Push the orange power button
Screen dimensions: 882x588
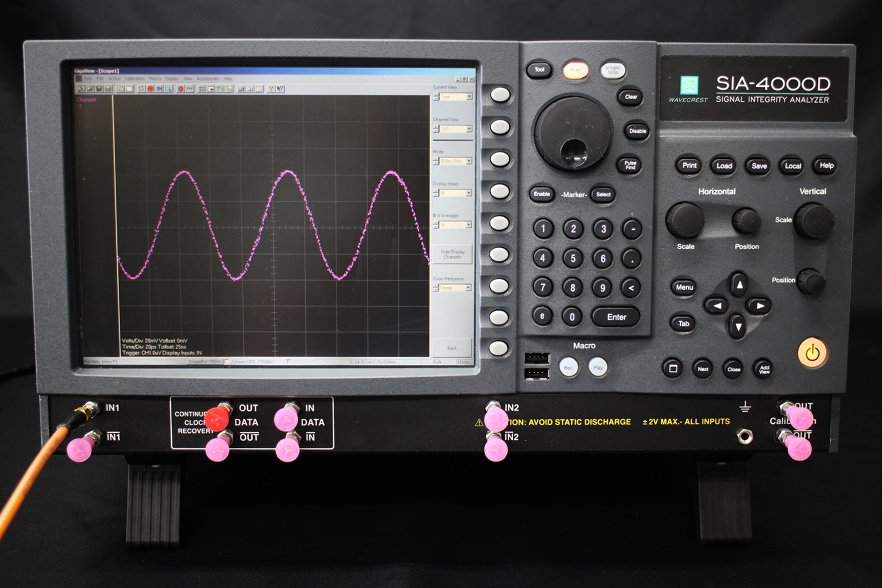click(x=812, y=353)
